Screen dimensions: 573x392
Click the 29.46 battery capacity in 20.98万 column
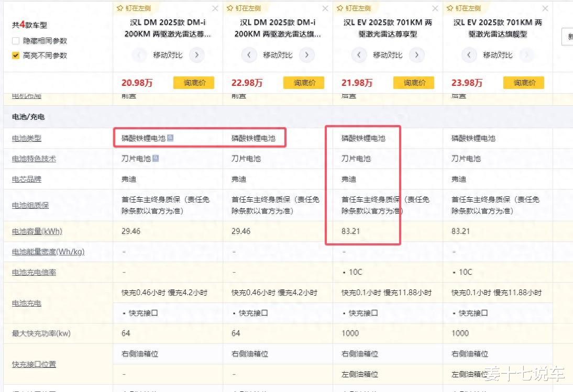(131, 231)
